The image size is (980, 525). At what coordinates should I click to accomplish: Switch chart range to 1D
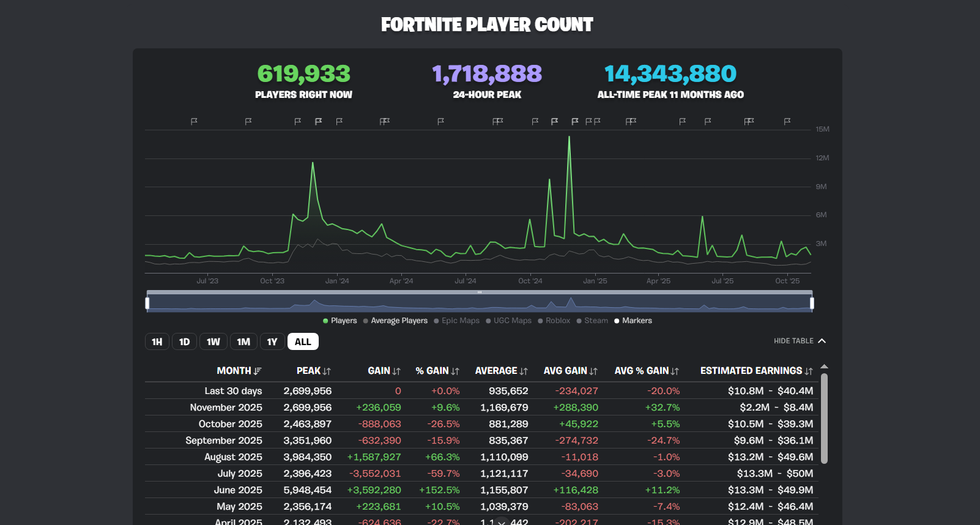tap(184, 341)
